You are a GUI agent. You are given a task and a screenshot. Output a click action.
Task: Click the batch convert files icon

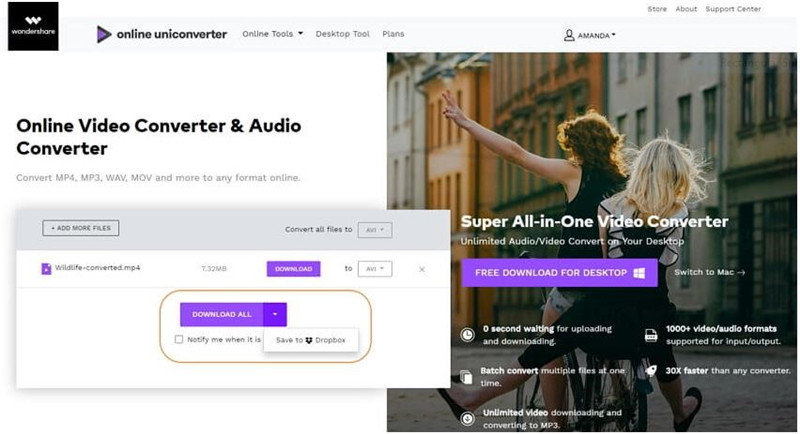point(466,377)
